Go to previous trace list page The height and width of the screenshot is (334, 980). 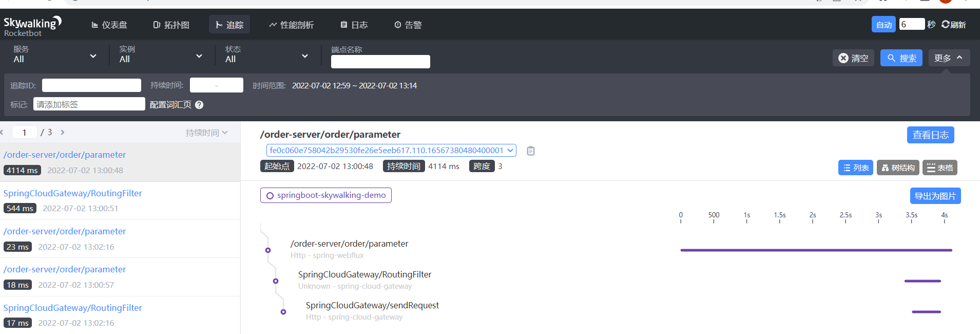coord(2,133)
